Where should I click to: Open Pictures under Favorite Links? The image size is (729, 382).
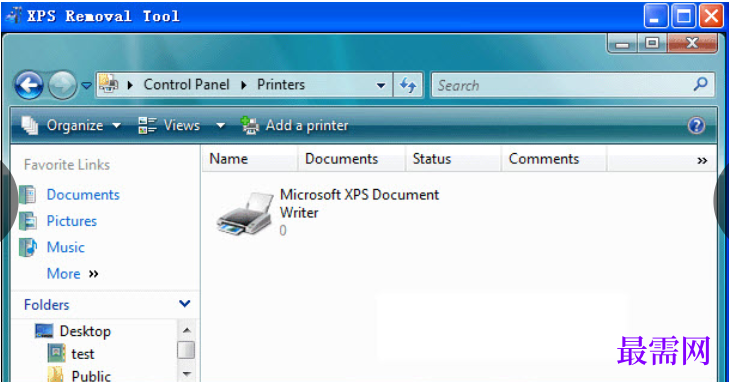pos(72,221)
